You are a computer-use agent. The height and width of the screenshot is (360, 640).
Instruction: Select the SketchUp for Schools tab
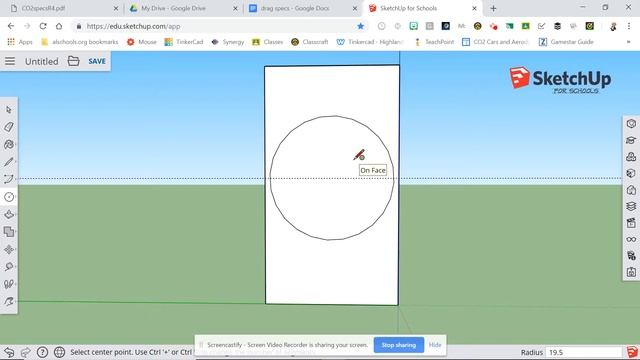point(422,8)
